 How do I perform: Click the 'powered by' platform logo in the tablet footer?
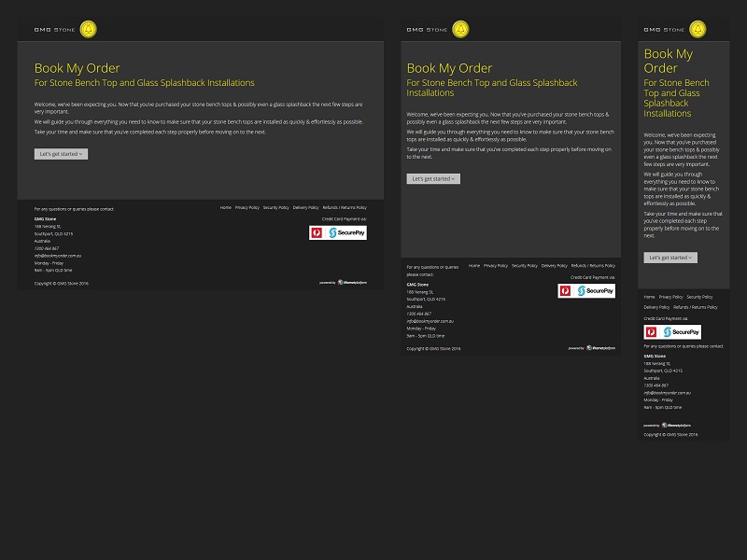(x=600, y=348)
